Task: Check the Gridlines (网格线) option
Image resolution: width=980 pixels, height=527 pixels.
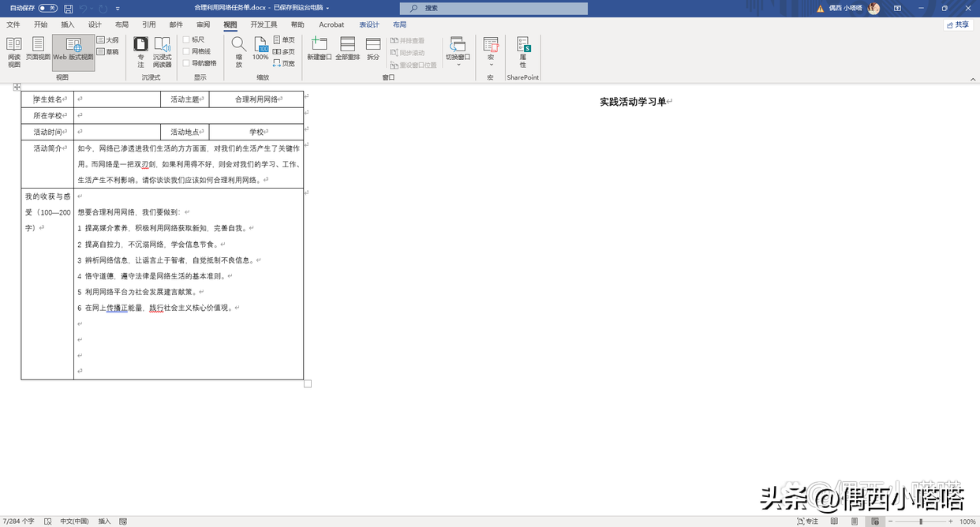Action: click(187, 51)
